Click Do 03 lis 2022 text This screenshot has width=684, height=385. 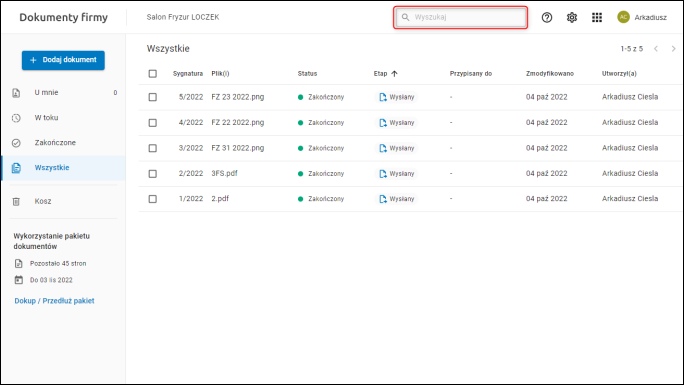(x=51, y=280)
